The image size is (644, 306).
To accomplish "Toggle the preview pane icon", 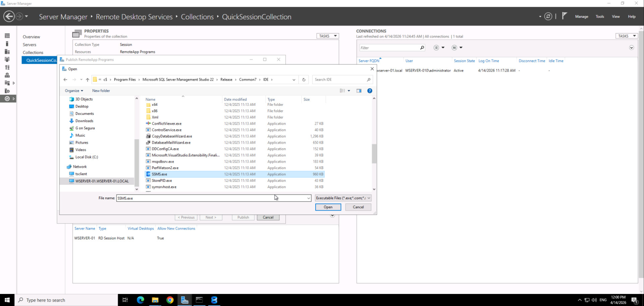I will pyautogui.click(x=359, y=91).
